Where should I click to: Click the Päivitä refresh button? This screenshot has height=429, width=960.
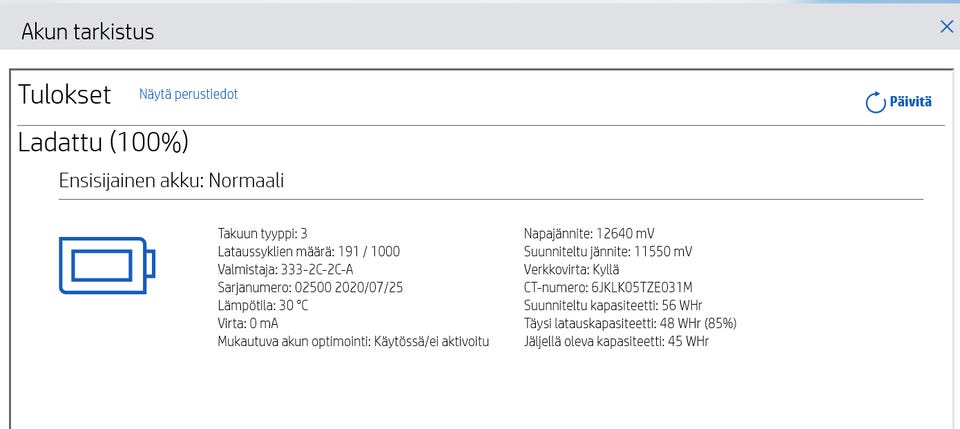[899, 101]
